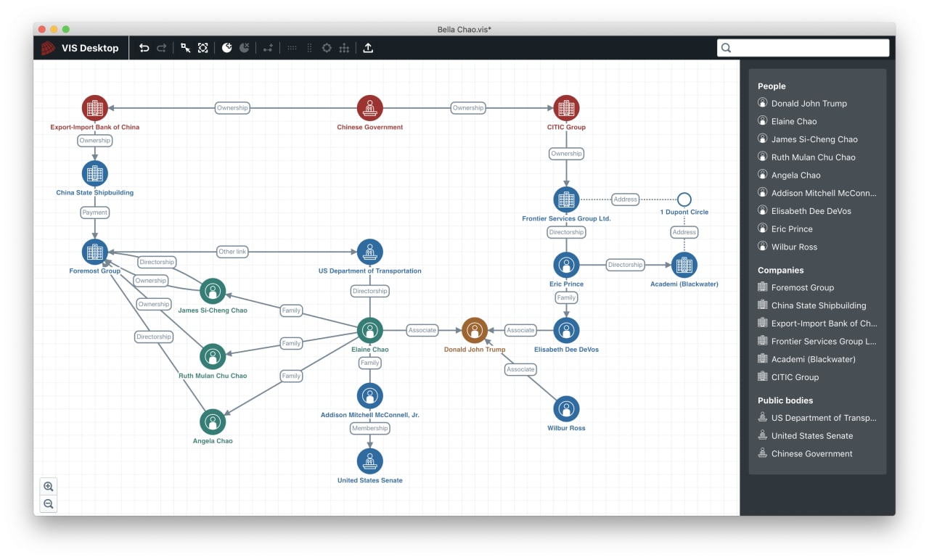Image resolution: width=929 pixels, height=560 pixels.
Task: Apply the hierarchy tree layout icon
Action: (344, 48)
